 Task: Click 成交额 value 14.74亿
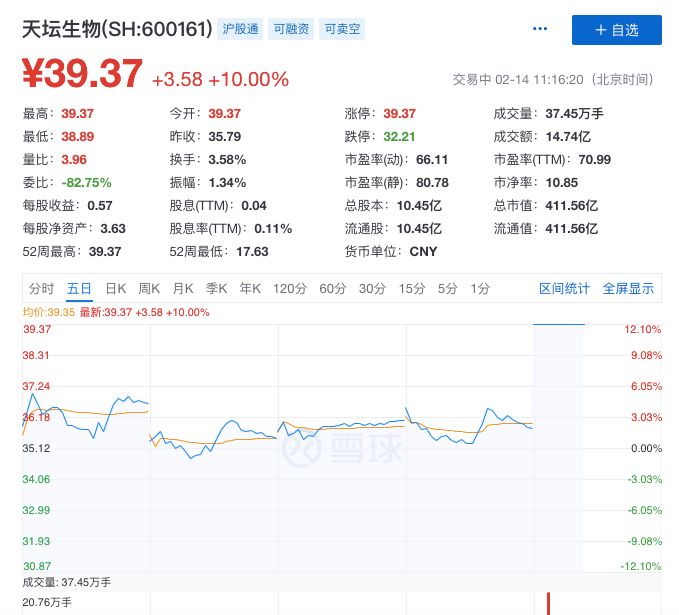click(x=568, y=137)
